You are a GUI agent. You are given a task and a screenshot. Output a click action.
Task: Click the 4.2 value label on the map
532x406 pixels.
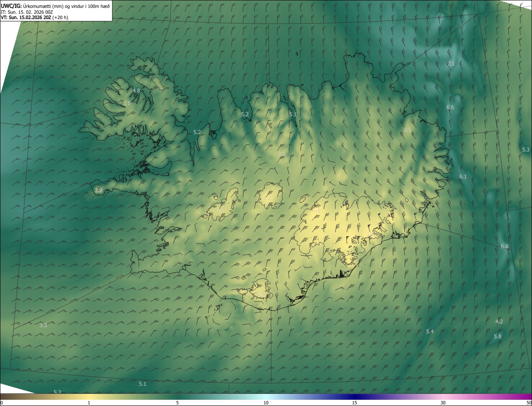[499, 321]
